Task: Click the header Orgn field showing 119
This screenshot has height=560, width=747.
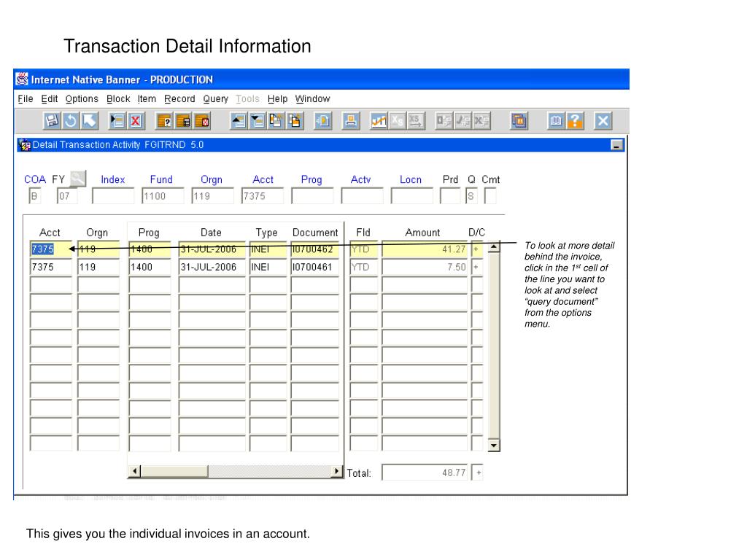Action: click(x=212, y=195)
